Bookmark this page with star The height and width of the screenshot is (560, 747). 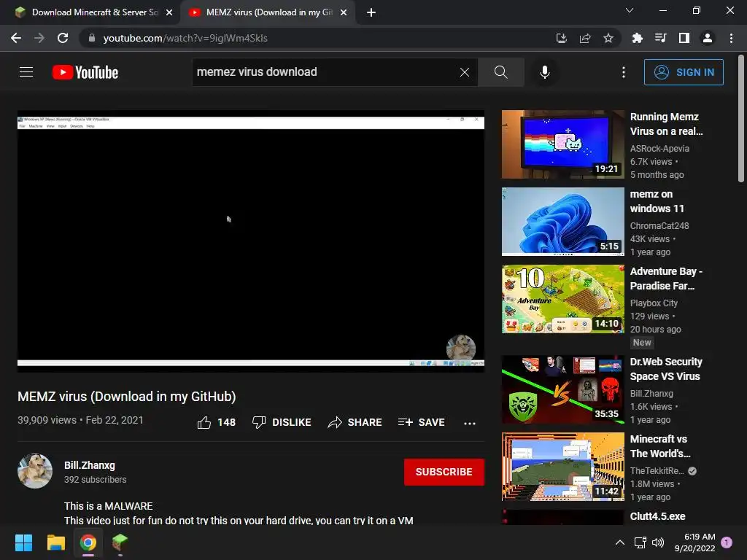coord(608,38)
